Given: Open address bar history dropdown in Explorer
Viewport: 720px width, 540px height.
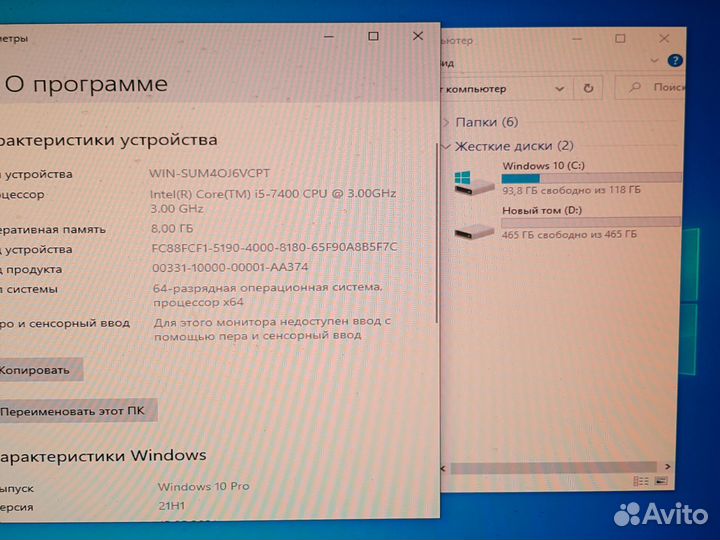Looking at the screenshot, I should tap(559, 88).
